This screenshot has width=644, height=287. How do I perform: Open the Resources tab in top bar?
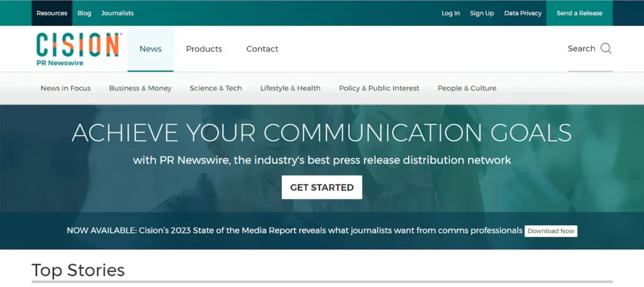pos(52,13)
